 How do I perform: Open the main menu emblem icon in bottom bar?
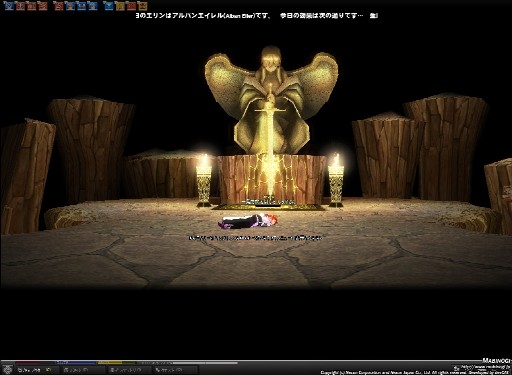[x=8, y=370]
